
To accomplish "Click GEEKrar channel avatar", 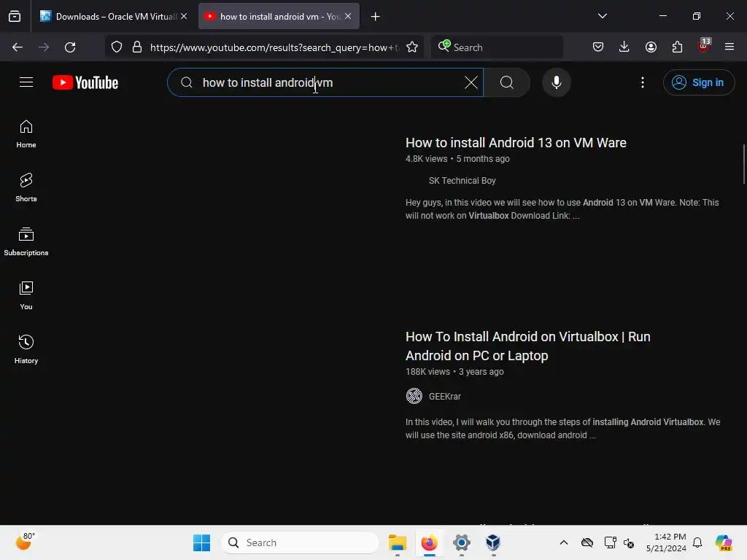I will coord(414,396).
